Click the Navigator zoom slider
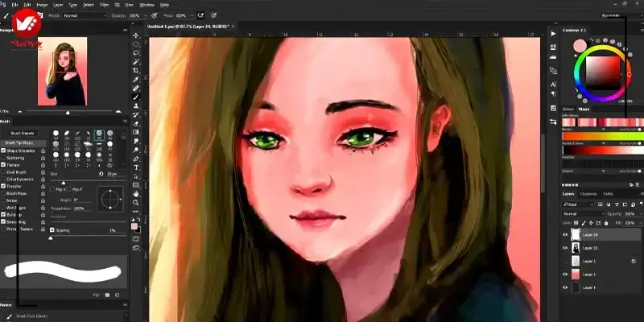This screenshot has height=322, width=644. pyautogui.click(x=68, y=111)
